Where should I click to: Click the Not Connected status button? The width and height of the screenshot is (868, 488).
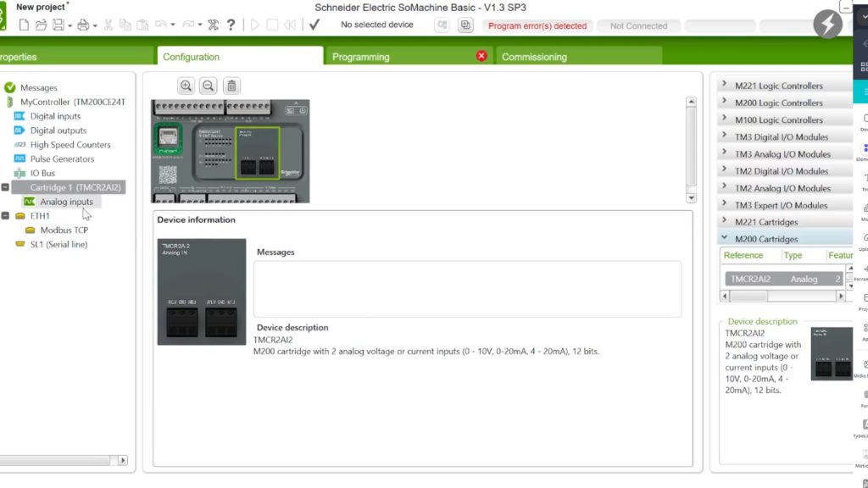[x=638, y=25]
